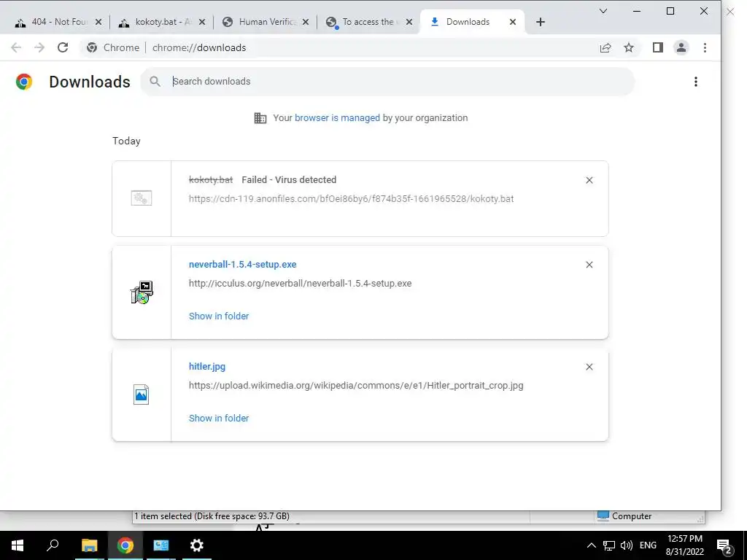Open the Settings gear on taskbar
The image size is (747, 560).
click(196, 545)
